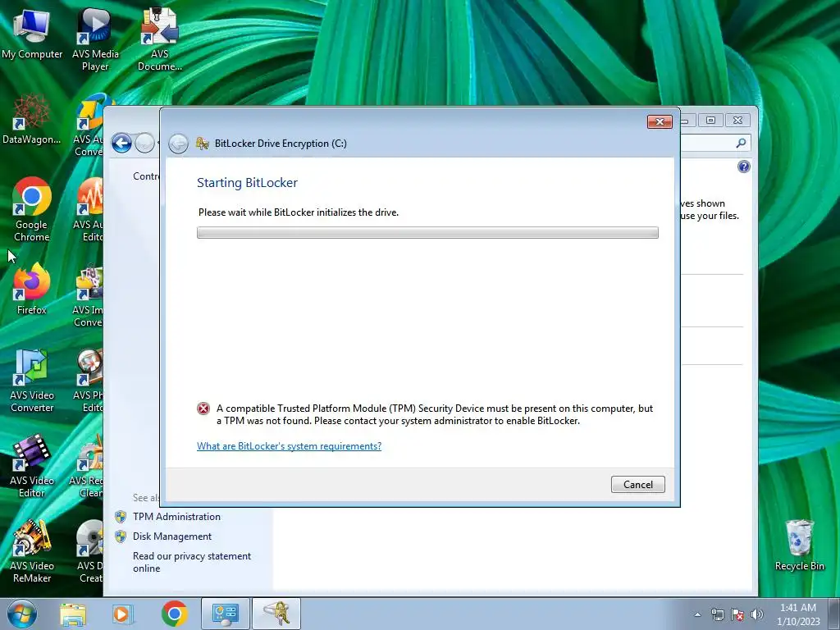This screenshot has height=630, width=840.
Task: Open the Recycle Bin
Action: point(799,546)
